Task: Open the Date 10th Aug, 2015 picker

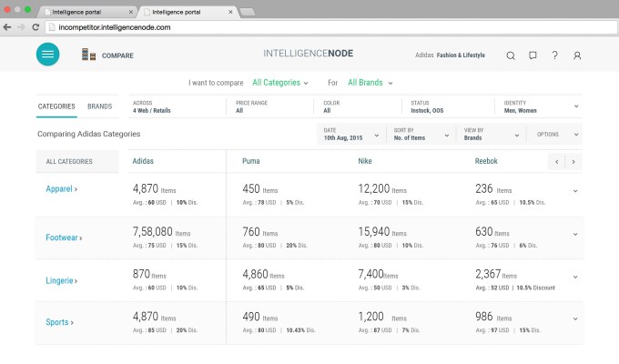Action: [x=351, y=134]
